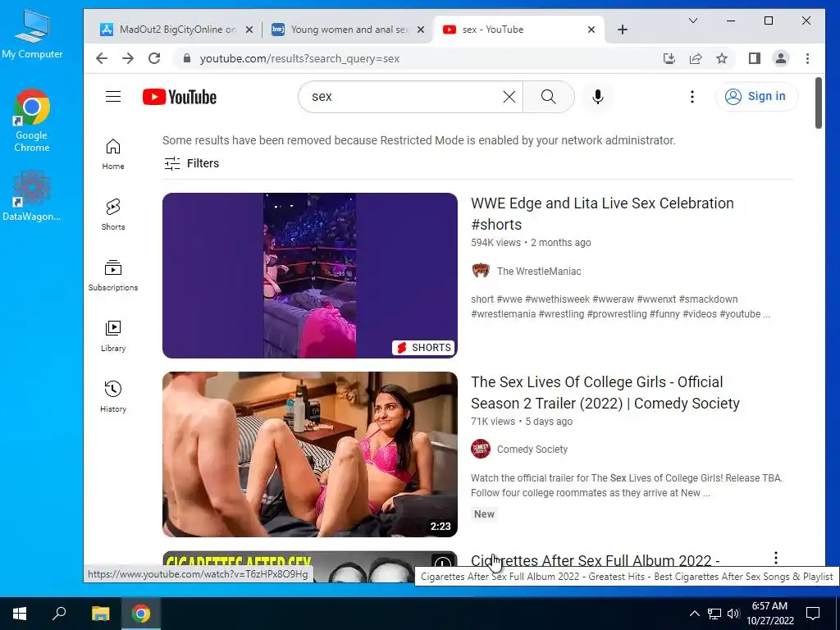This screenshot has width=840, height=630.
Task: Open Cigarettes After Sex Full Album title
Action: click(596, 560)
